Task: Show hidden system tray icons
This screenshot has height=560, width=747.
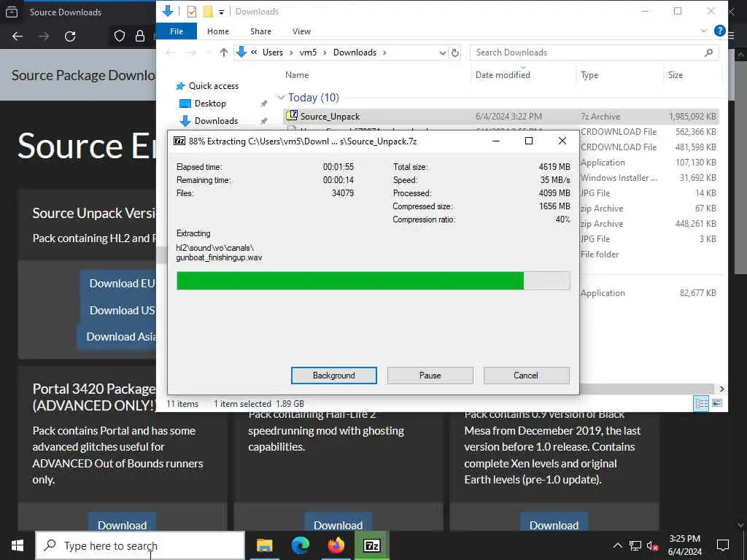Action: point(617,545)
